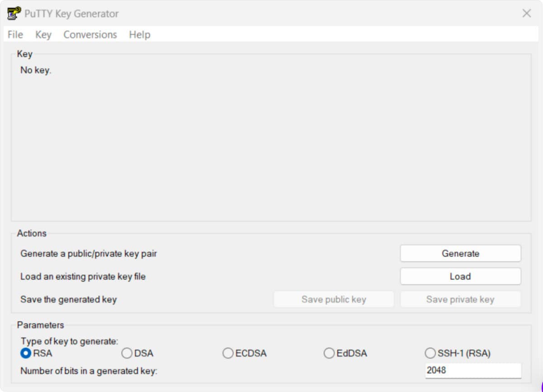This screenshot has width=543, height=392.
Task: Click the "Load an existing private key file" label
Action: point(83,277)
